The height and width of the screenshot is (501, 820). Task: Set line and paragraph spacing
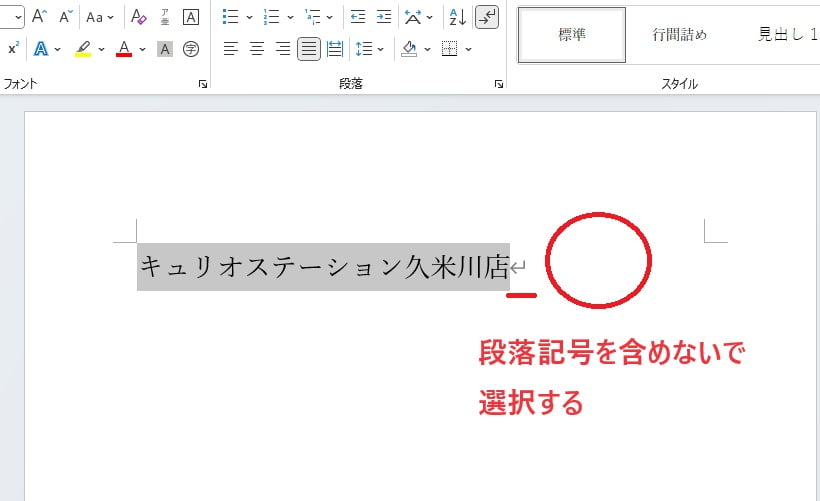364,49
